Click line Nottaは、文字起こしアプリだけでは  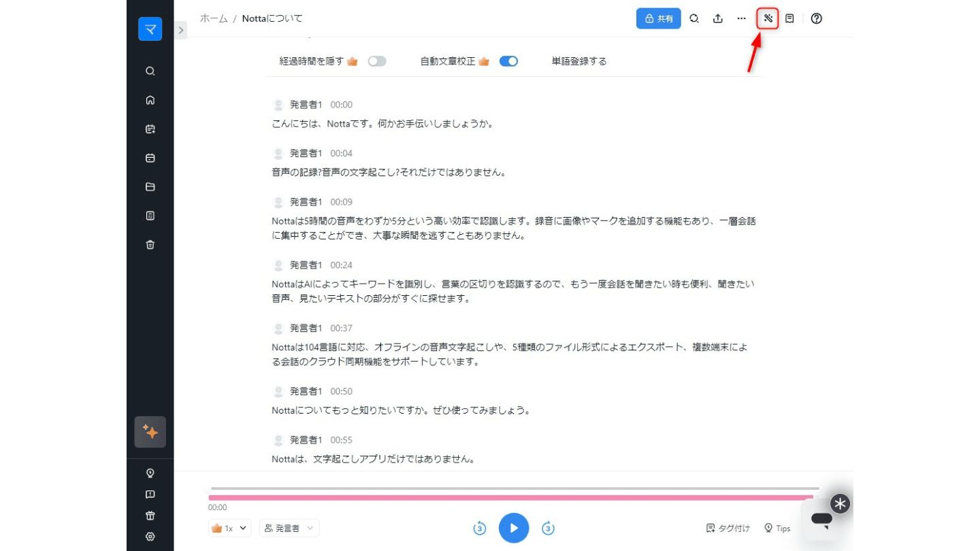coord(373,459)
